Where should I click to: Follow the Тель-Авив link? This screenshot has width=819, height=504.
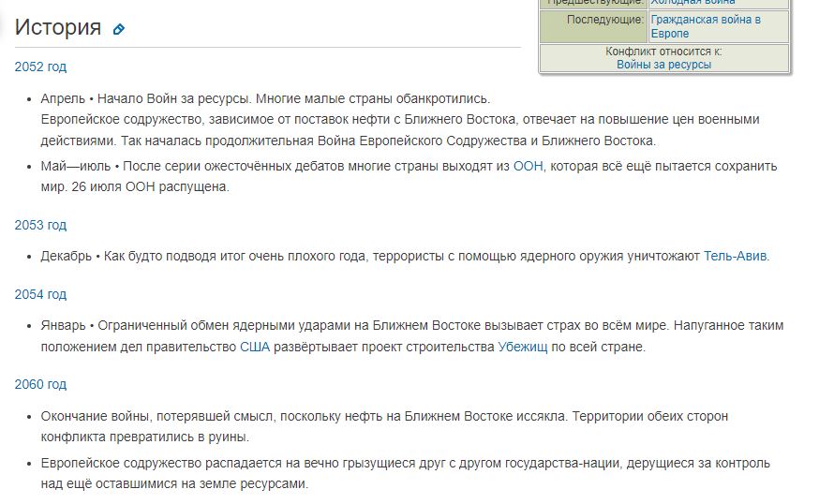tap(736, 256)
